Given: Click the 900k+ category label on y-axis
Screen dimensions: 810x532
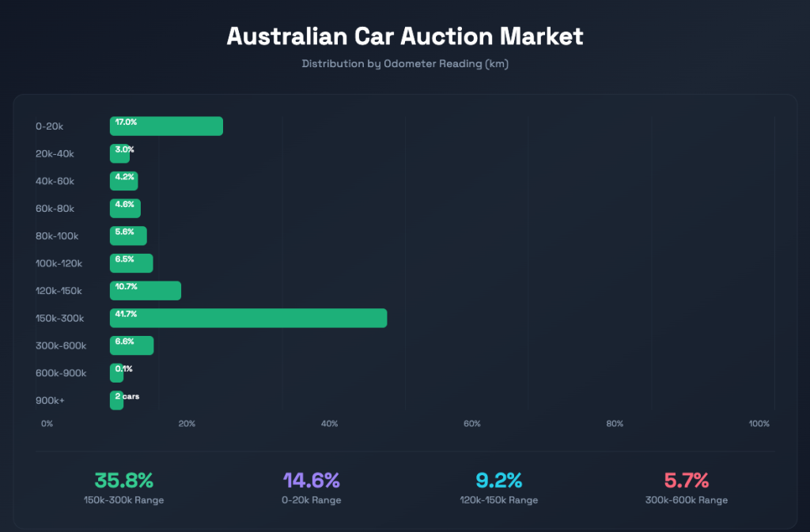Looking at the screenshot, I should 50,400.
